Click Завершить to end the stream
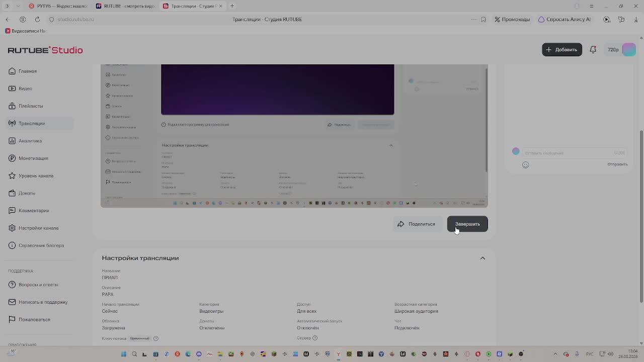 (x=467, y=224)
